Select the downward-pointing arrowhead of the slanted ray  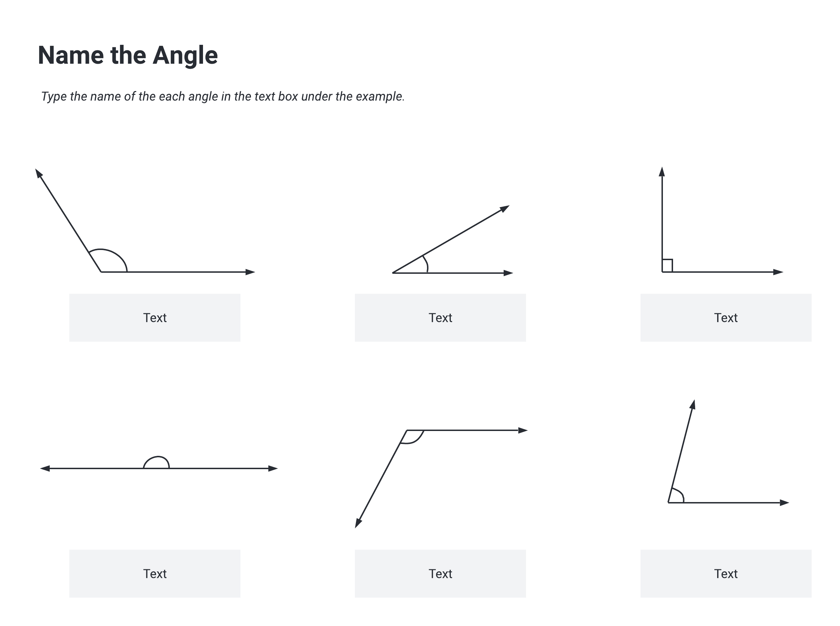tap(358, 523)
